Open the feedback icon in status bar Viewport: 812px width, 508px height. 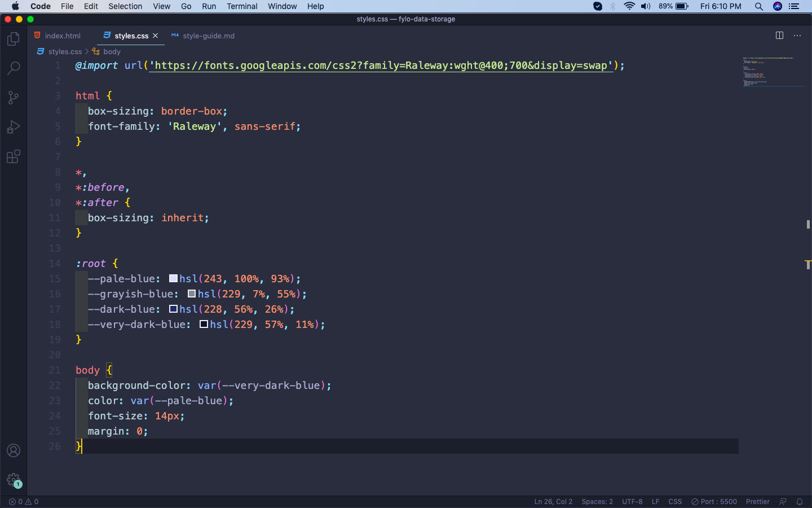coord(783,501)
